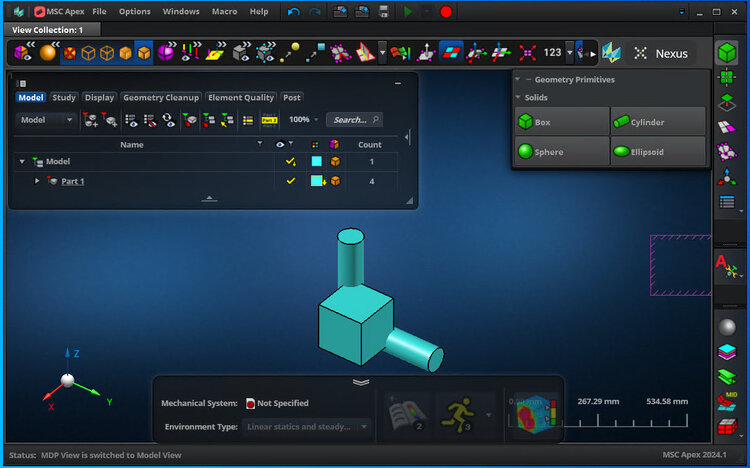The height and width of the screenshot is (468, 750).
Task: Click the Search field in model browser
Action: pyautogui.click(x=355, y=120)
